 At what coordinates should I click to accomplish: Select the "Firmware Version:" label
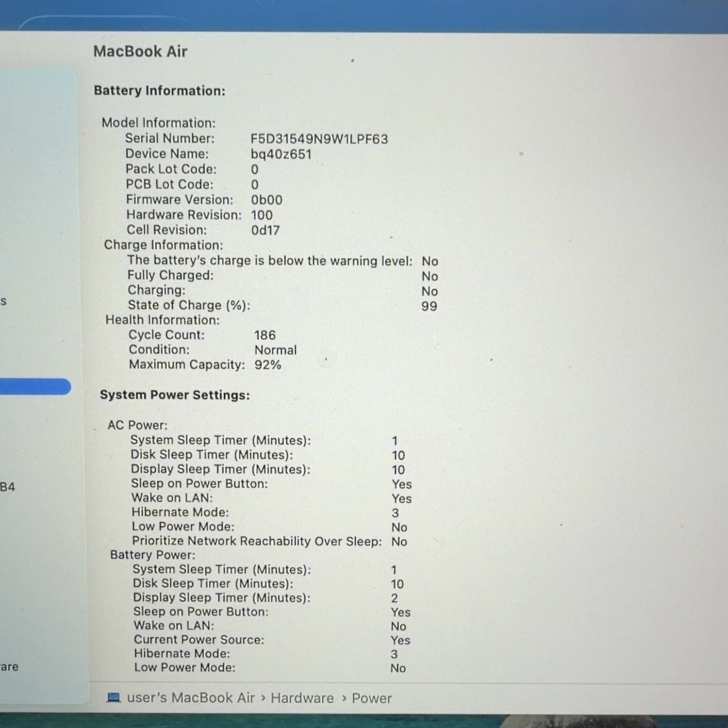[x=180, y=199]
